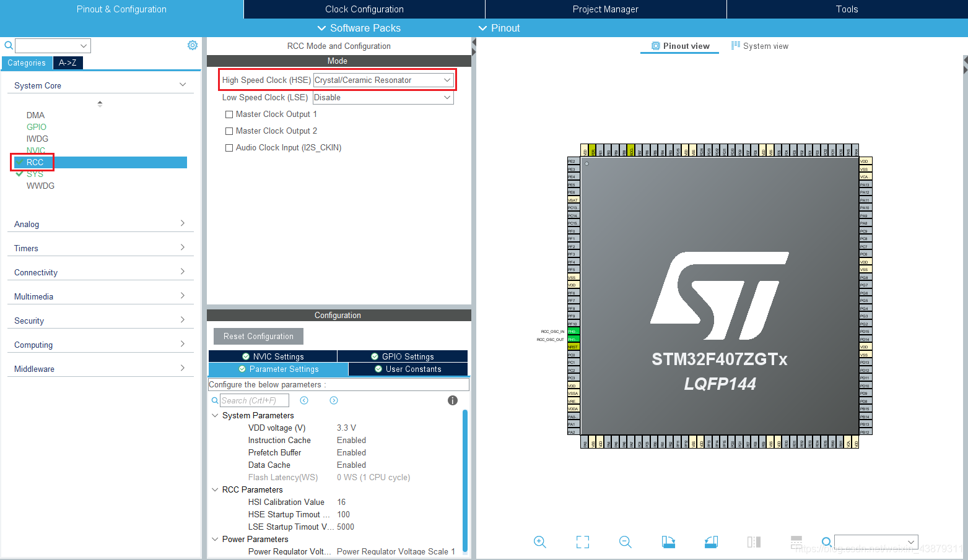Click the green RCC_OSC_IN pin on chip
Viewport: 968px width, 560px height.
point(573,332)
